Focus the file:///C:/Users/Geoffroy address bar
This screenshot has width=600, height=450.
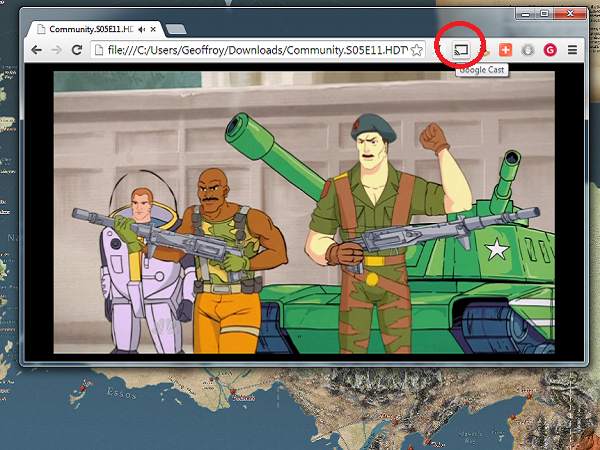258,50
